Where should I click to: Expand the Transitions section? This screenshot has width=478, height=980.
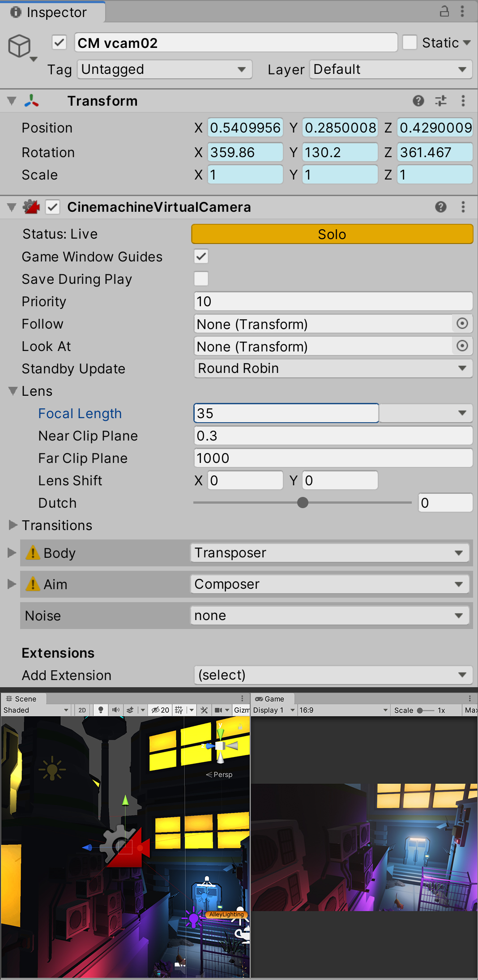point(13,525)
